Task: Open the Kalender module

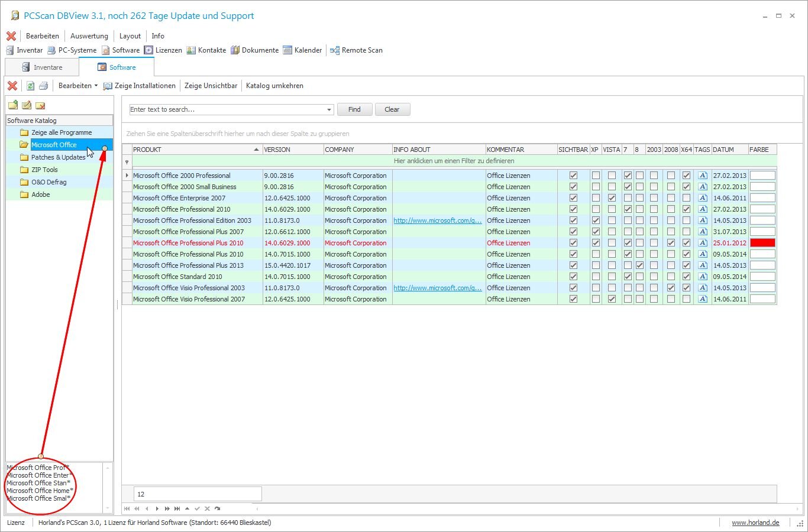Action: (x=303, y=50)
